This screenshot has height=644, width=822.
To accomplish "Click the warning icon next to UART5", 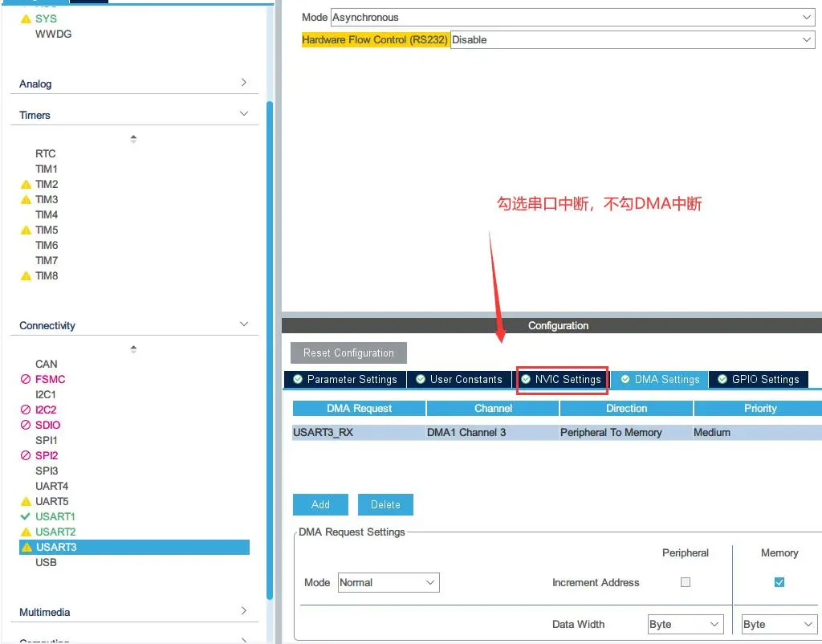I will [x=26, y=502].
